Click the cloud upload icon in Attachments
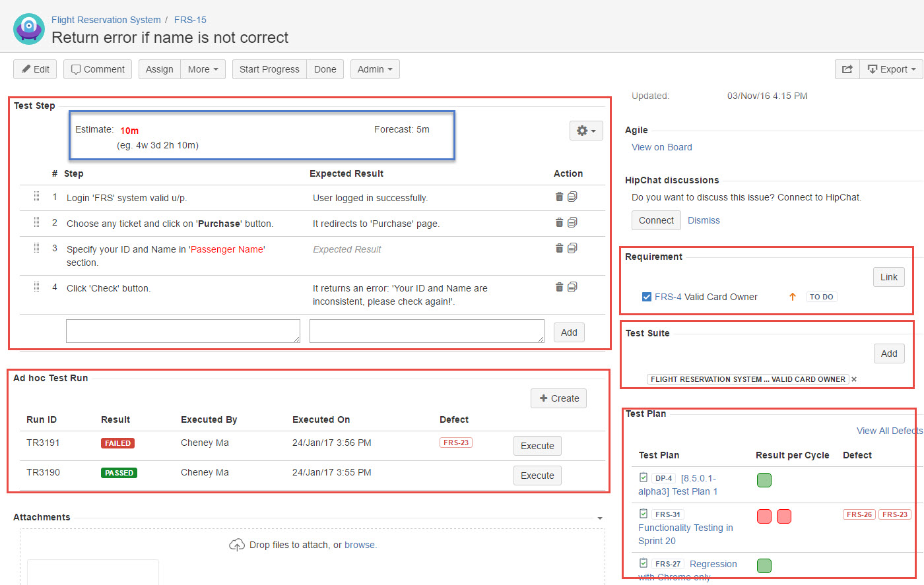 coord(237,545)
